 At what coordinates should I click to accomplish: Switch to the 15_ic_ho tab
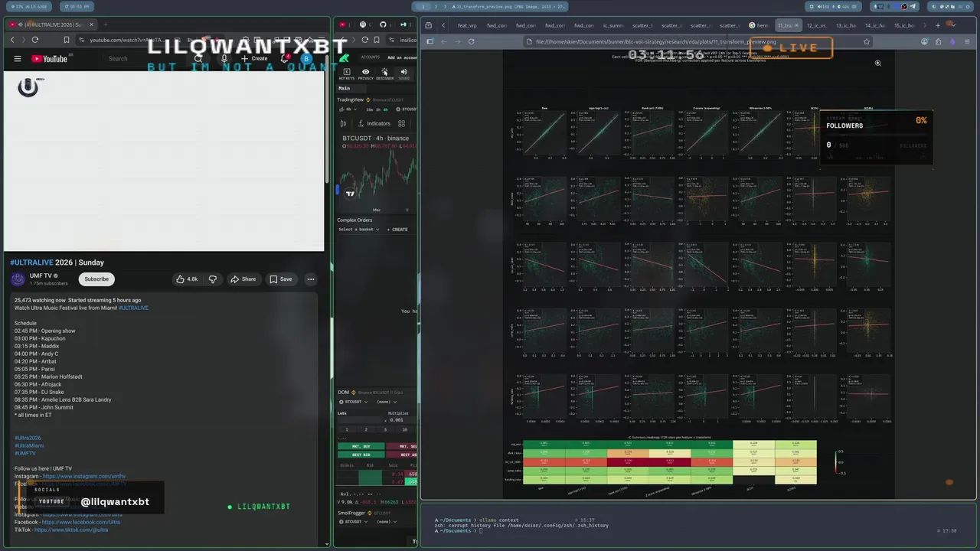(904, 25)
